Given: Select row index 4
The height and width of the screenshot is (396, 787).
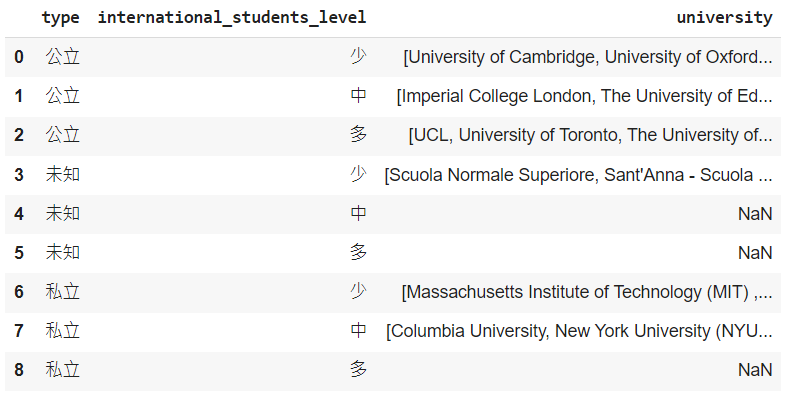Looking at the screenshot, I should (x=19, y=214).
